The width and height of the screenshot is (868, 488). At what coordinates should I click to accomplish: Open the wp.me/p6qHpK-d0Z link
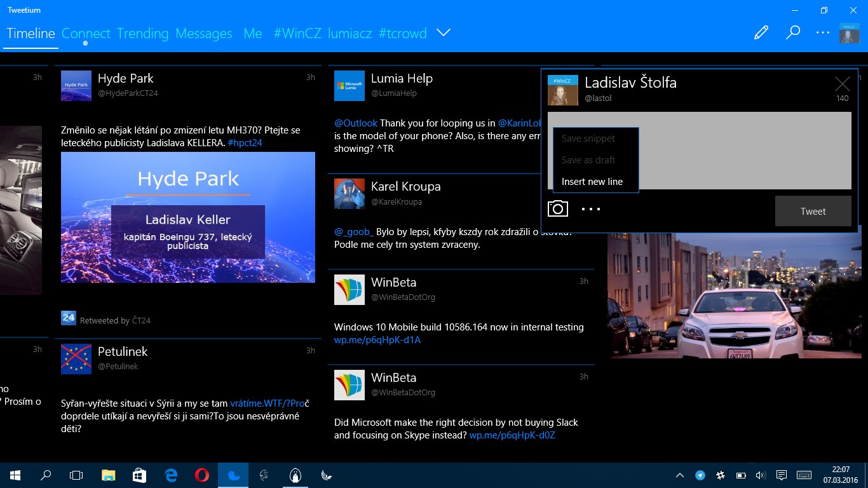click(513, 435)
